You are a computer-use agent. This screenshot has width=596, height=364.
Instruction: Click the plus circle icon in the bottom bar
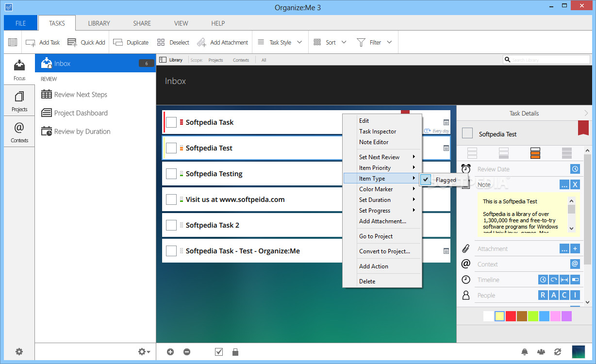pyautogui.click(x=170, y=352)
